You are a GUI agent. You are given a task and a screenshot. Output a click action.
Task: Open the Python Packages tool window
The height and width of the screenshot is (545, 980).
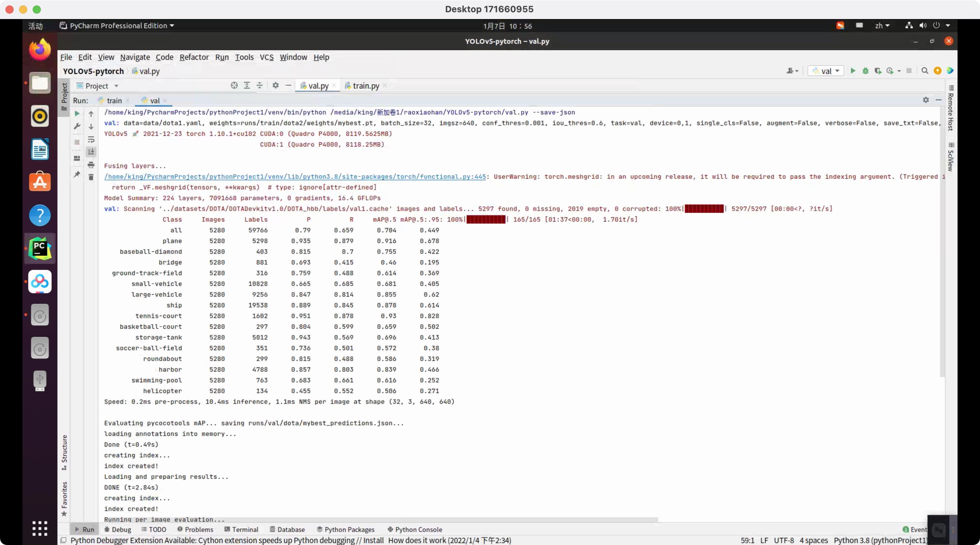[x=345, y=529]
